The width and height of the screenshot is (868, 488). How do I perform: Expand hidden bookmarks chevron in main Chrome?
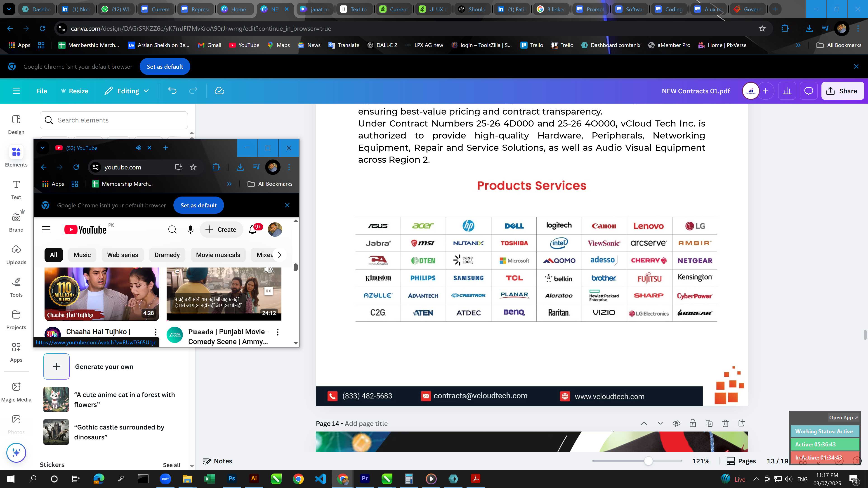[798, 45]
